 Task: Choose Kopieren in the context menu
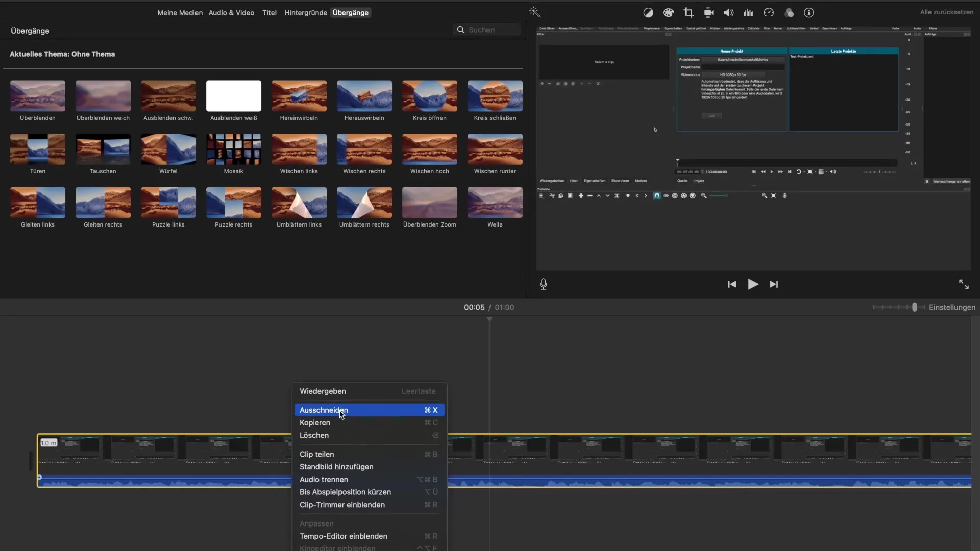pyautogui.click(x=370, y=423)
